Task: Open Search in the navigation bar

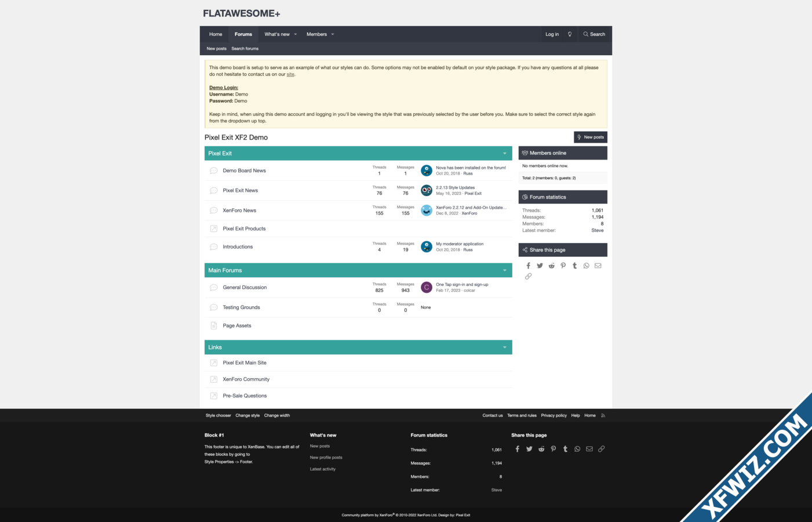Action: tap(594, 34)
